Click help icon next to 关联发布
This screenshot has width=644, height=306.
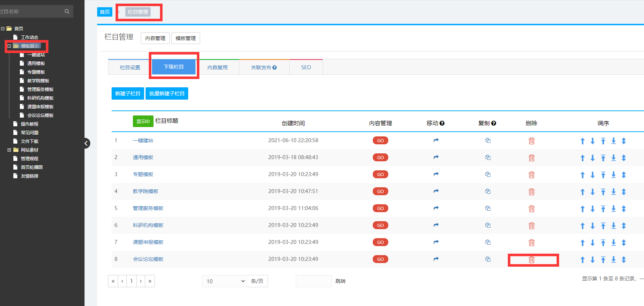tap(275, 67)
